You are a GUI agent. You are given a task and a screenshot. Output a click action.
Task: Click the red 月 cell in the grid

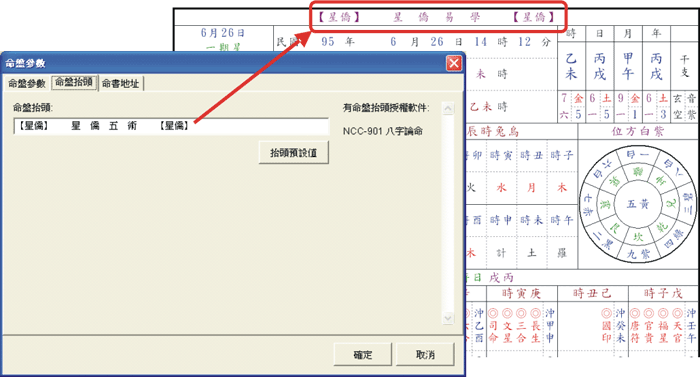pyautogui.click(x=531, y=188)
